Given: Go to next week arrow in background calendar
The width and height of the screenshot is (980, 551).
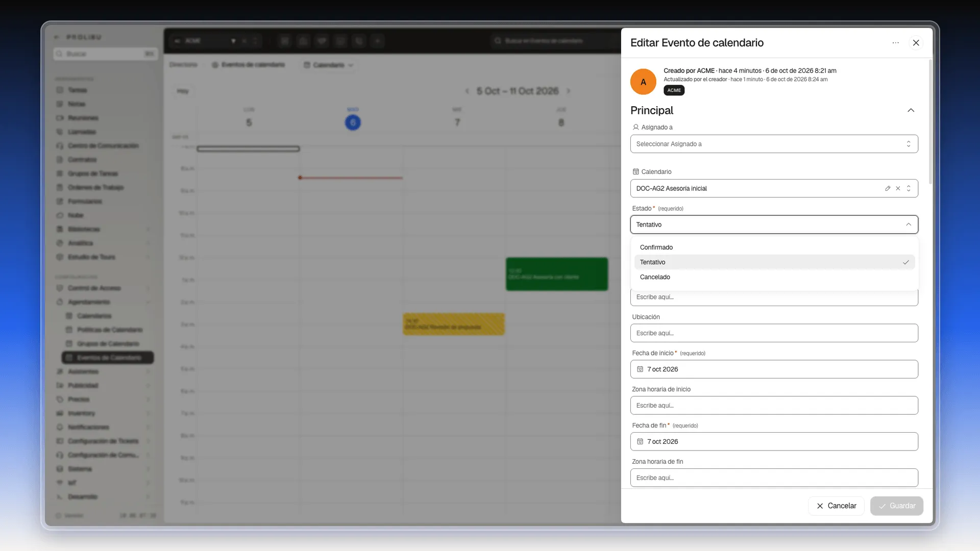Looking at the screenshot, I should (x=568, y=91).
